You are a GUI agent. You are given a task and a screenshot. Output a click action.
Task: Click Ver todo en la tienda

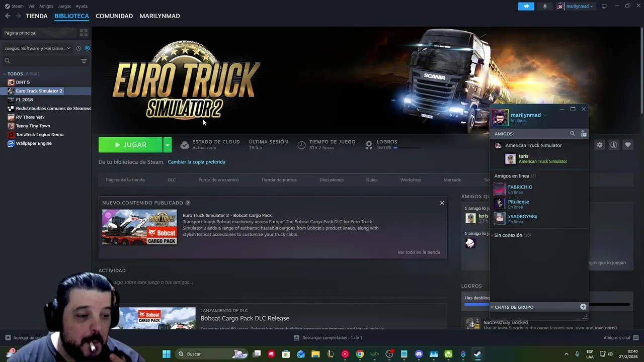click(x=419, y=252)
